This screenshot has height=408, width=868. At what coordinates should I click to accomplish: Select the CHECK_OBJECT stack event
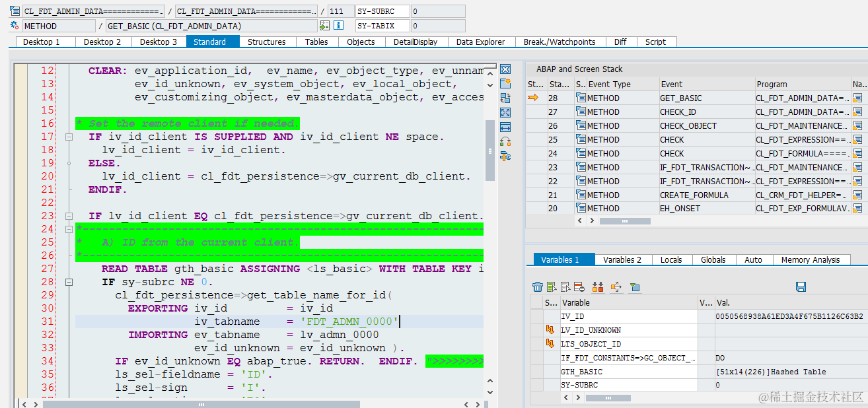click(706, 125)
